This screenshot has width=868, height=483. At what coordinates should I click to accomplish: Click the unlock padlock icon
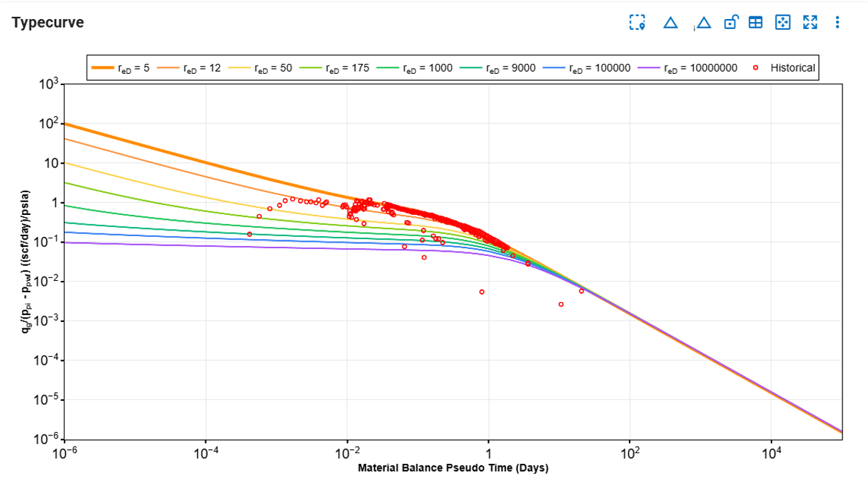[731, 22]
